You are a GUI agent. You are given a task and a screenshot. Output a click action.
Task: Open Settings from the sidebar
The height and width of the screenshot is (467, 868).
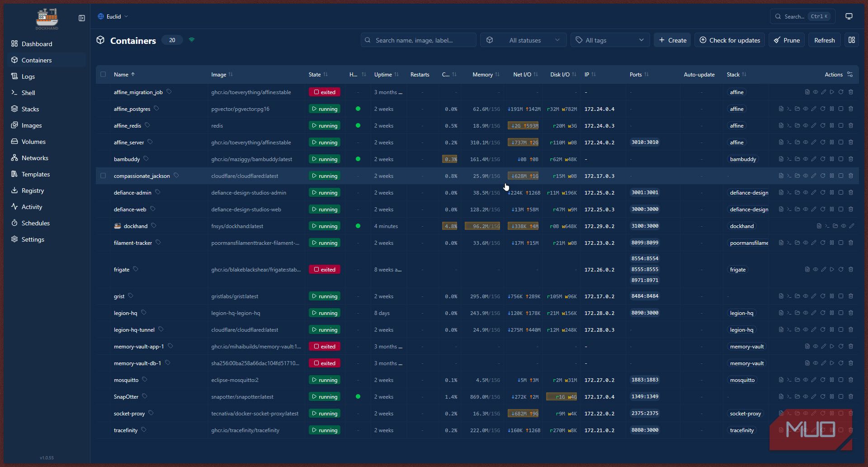click(47, 239)
